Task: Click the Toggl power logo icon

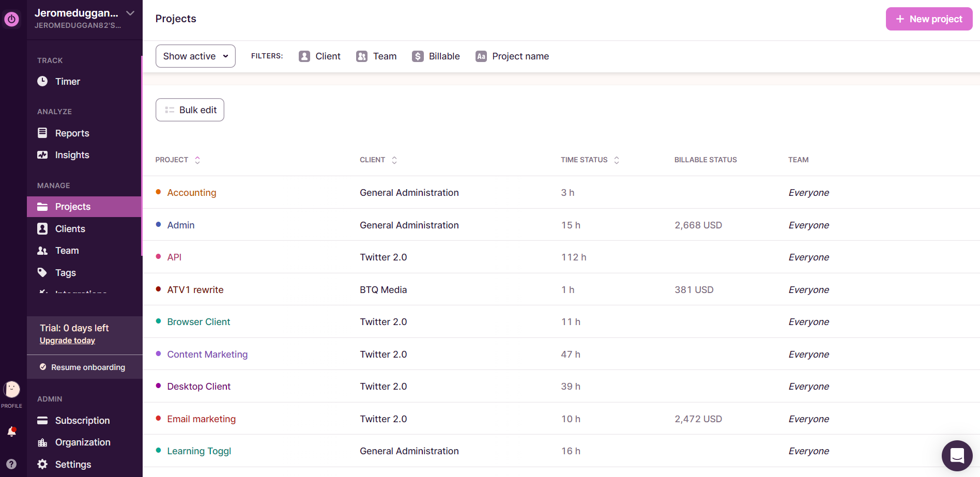Action: [11, 19]
